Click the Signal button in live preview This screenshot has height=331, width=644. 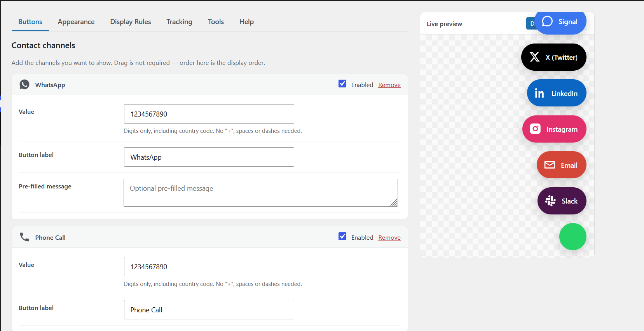pyautogui.click(x=560, y=23)
